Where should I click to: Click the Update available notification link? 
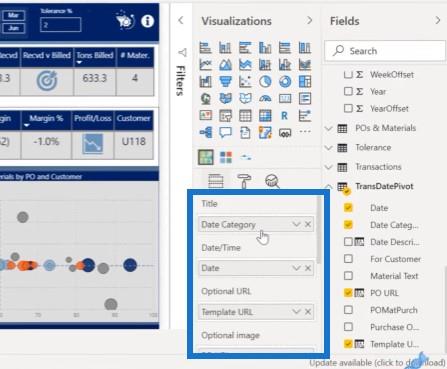377,363
